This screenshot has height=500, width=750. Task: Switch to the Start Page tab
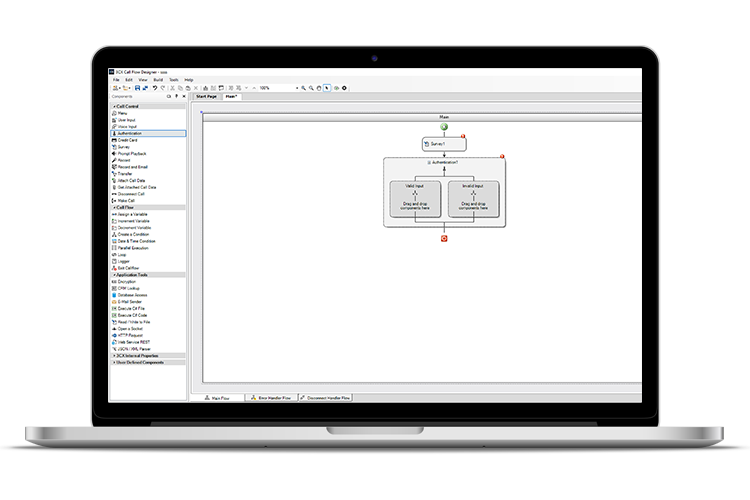(x=207, y=97)
